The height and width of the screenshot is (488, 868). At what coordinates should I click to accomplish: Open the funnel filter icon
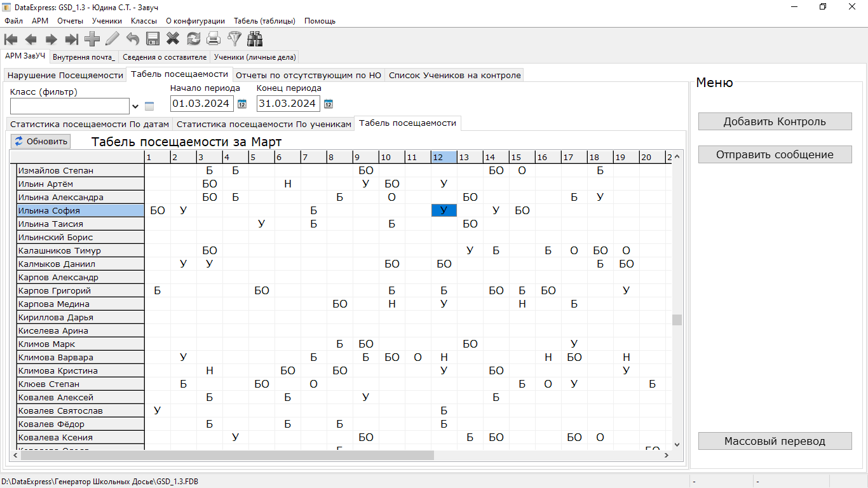(x=234, y=39)
